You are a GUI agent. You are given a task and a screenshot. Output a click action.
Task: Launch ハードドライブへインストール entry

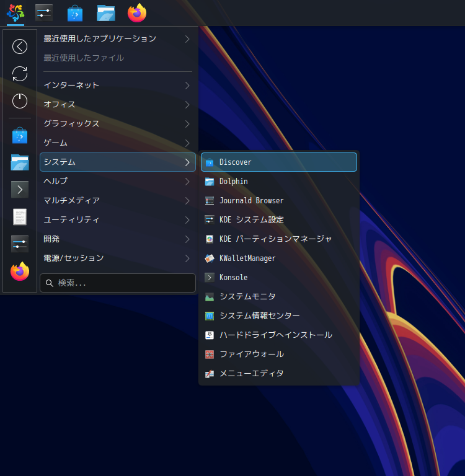[279, 335]
